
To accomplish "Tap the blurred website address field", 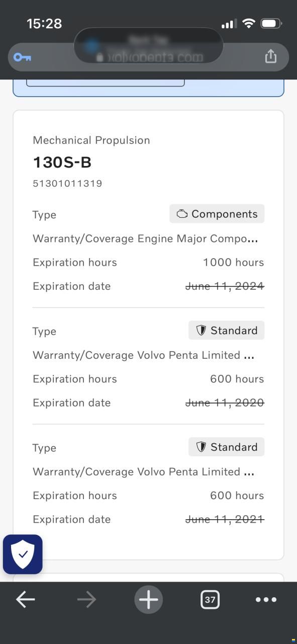I will pos(148,57).
